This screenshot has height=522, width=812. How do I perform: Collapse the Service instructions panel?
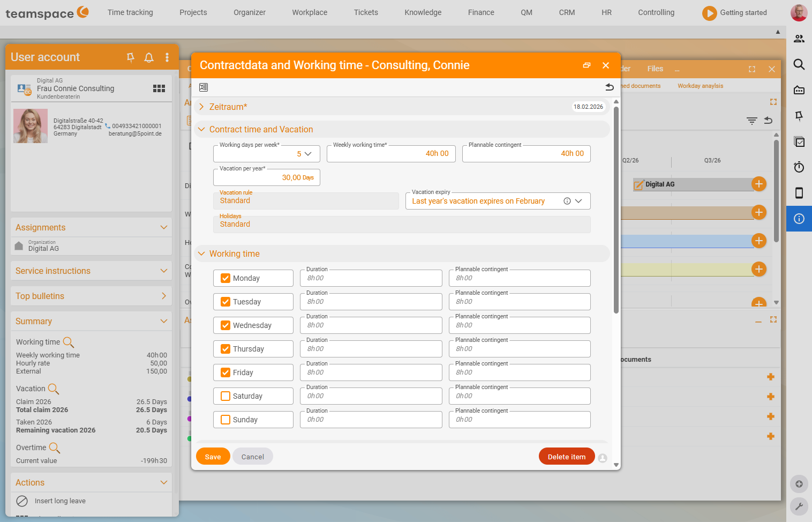164,271
